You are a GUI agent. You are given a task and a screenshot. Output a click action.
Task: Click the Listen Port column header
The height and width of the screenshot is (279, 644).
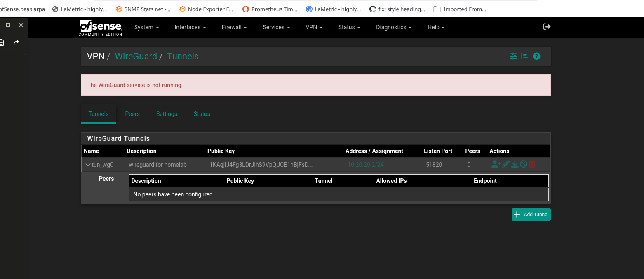pos(438,151)
